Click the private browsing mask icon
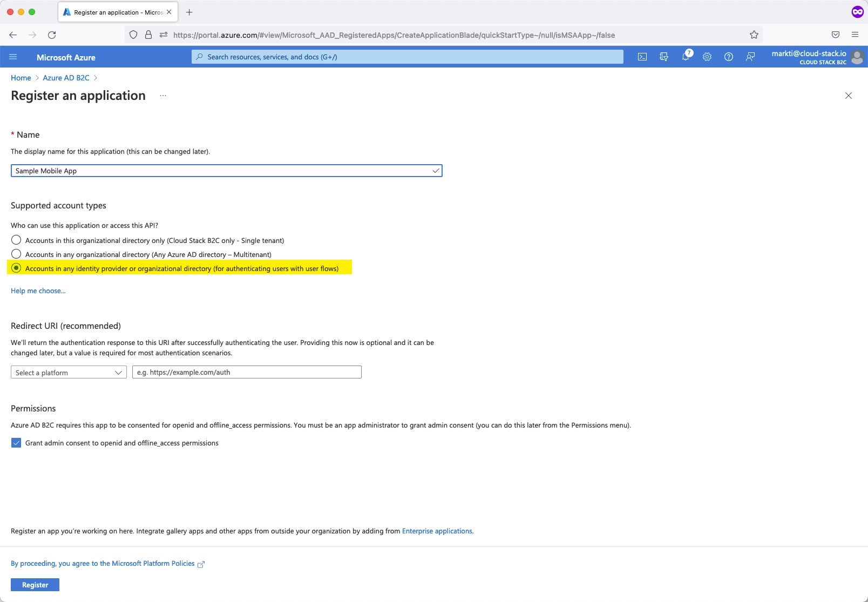Screen dimensions: 868x602 [x=858, y=12]
